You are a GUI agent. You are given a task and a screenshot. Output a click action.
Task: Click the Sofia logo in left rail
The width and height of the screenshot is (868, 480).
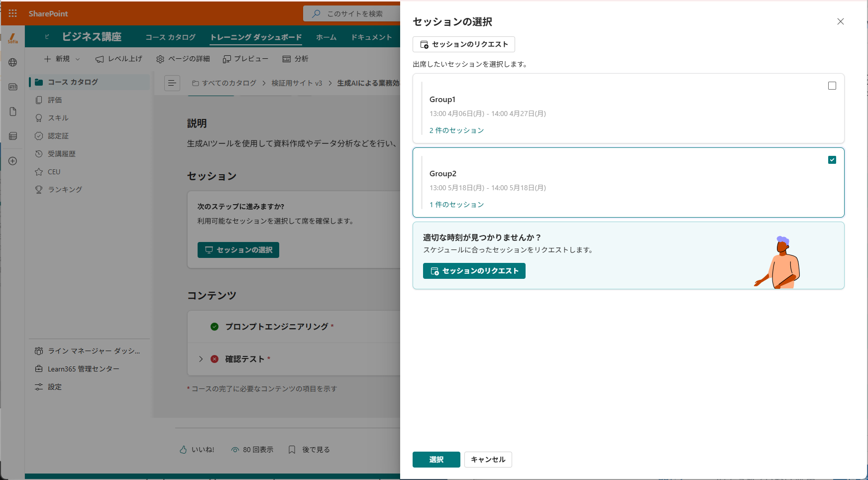tap(13, 38)
